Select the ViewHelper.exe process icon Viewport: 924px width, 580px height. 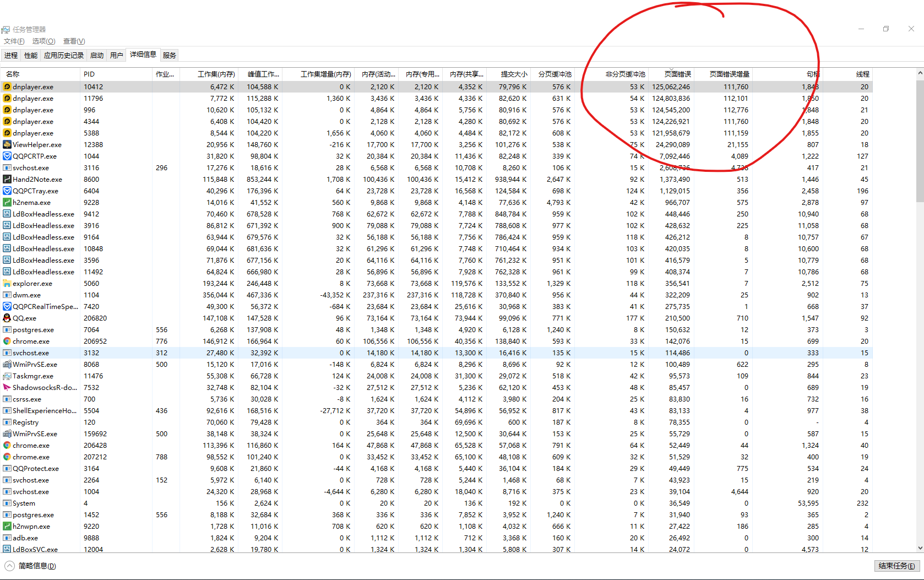7,144
